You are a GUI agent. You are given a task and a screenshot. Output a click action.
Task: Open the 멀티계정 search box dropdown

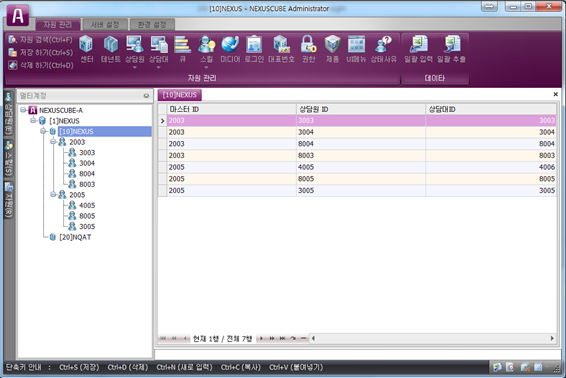146,96
